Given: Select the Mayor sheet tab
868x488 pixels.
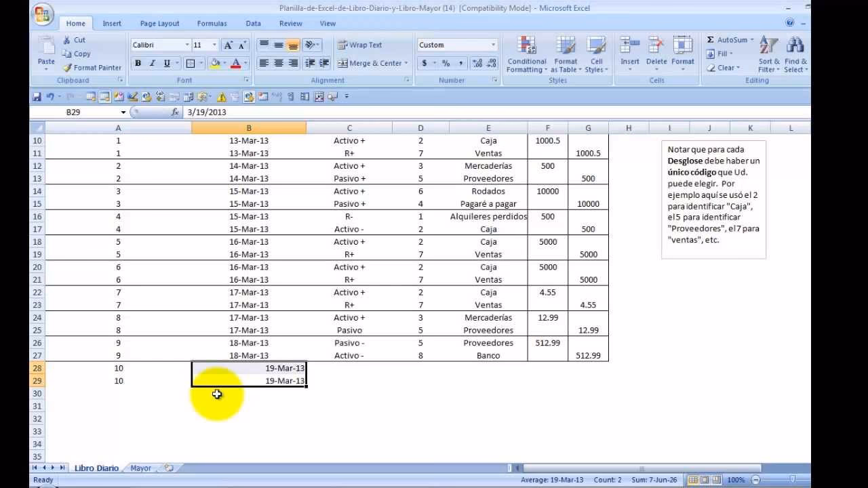Looking at the screenshot, I should 140,468.
